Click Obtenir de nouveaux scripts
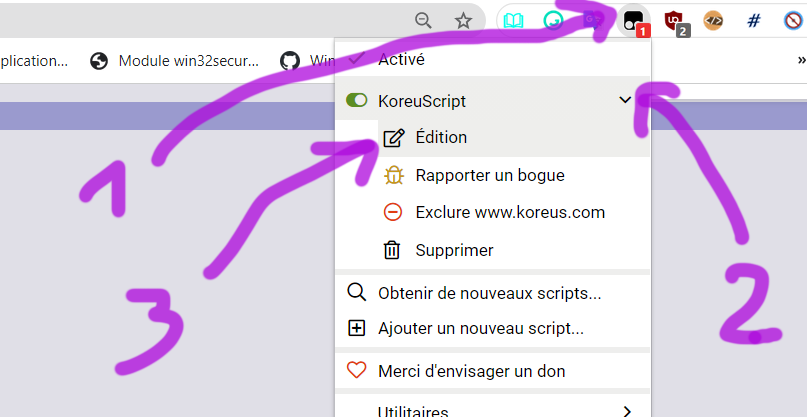The width and height of the screenshot is (807, 417). (x=489, y=293)
